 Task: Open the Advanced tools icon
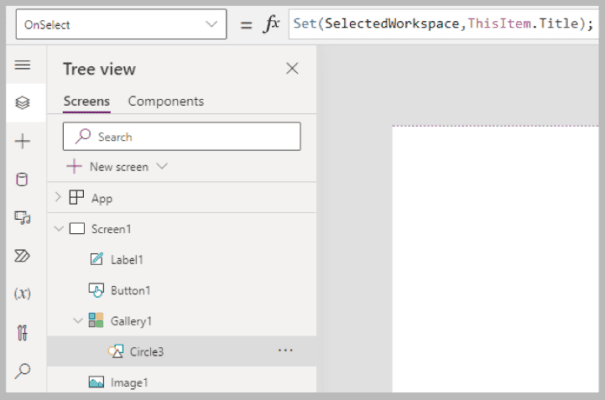click(x=22, y=332)
